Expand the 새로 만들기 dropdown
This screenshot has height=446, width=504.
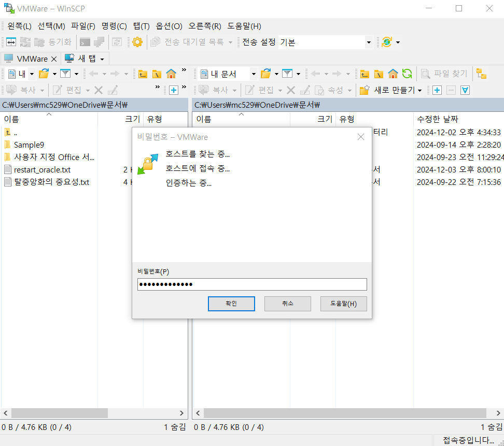click(420, 91)
